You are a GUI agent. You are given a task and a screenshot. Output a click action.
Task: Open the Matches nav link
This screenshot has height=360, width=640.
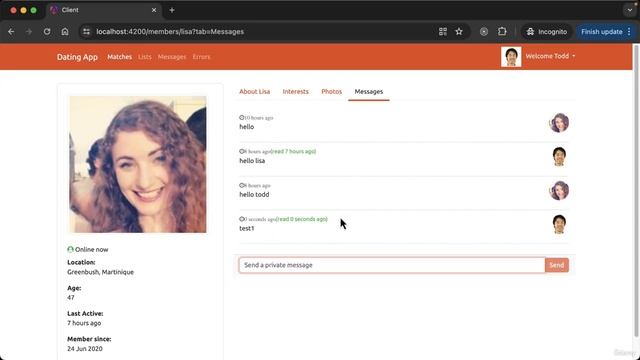[120, 57]
